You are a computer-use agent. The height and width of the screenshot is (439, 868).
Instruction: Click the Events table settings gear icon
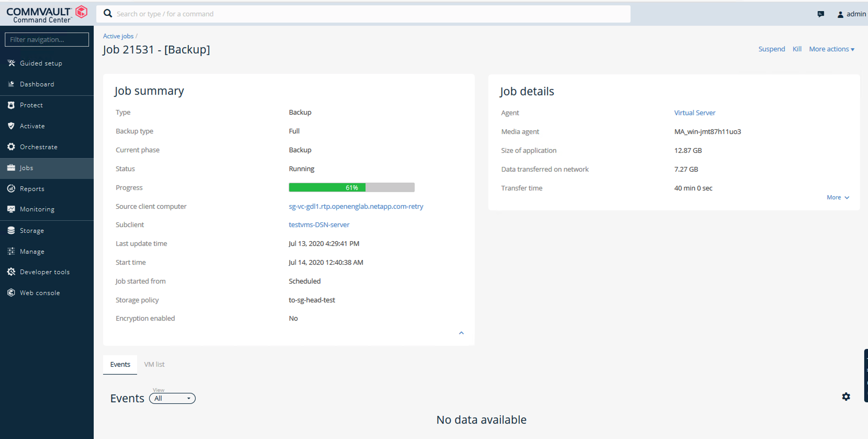coord(846,397)
